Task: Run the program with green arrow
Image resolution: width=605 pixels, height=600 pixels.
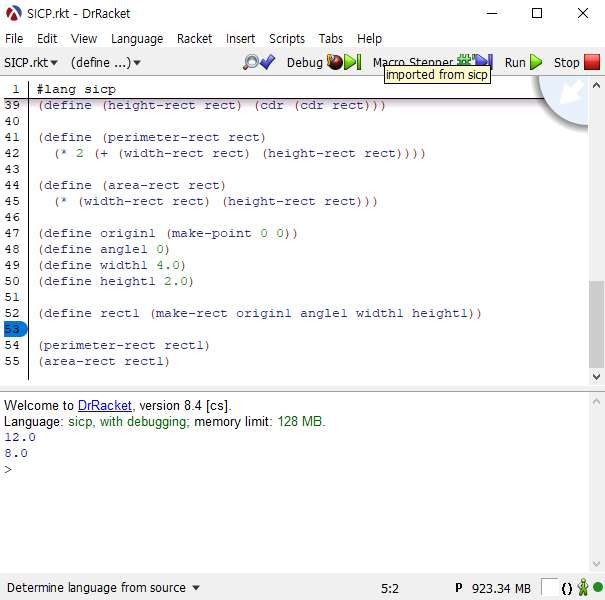Action: (523, 62)
